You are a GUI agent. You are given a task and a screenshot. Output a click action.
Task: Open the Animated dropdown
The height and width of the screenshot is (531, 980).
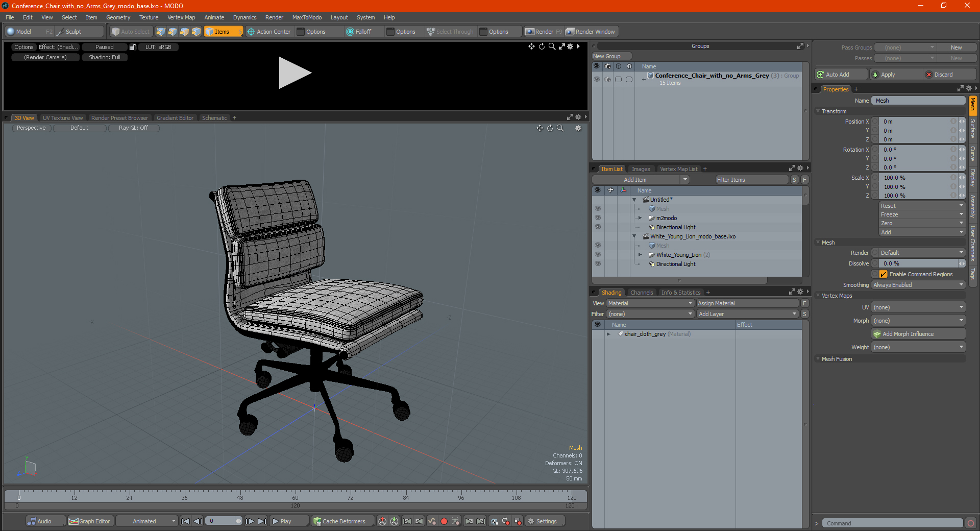tap(146, 521)
